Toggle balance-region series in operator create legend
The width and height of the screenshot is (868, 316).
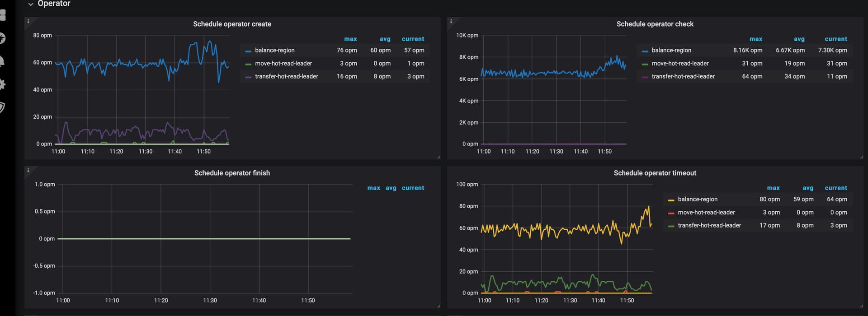274,50
